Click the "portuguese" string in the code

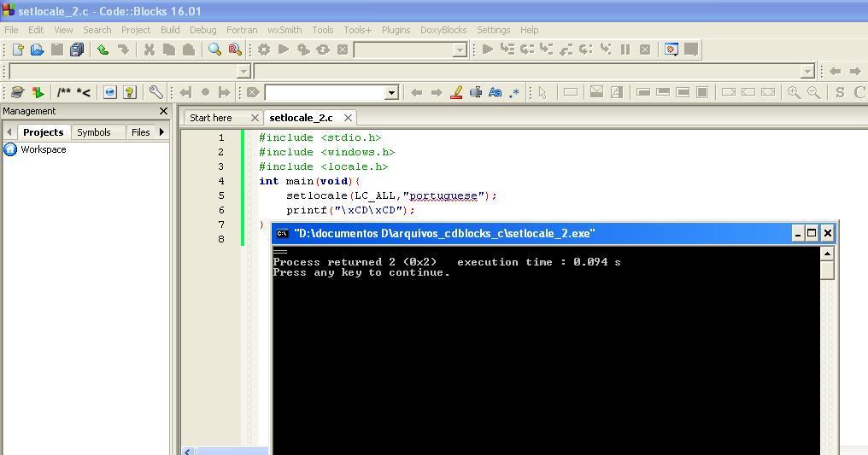(x=443, y=195)
